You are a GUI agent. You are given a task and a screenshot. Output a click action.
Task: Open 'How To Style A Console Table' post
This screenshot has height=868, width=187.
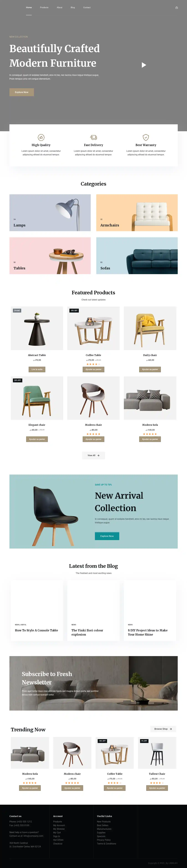[x=36, y=630]
